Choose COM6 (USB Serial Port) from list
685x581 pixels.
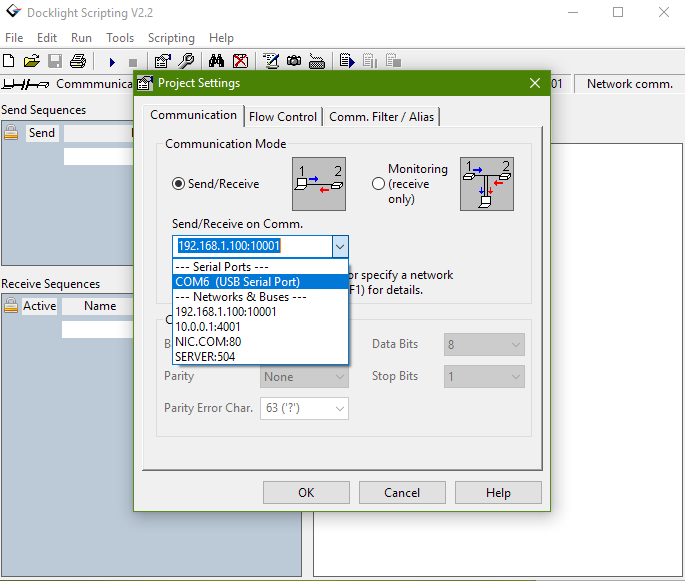(260, 282)
